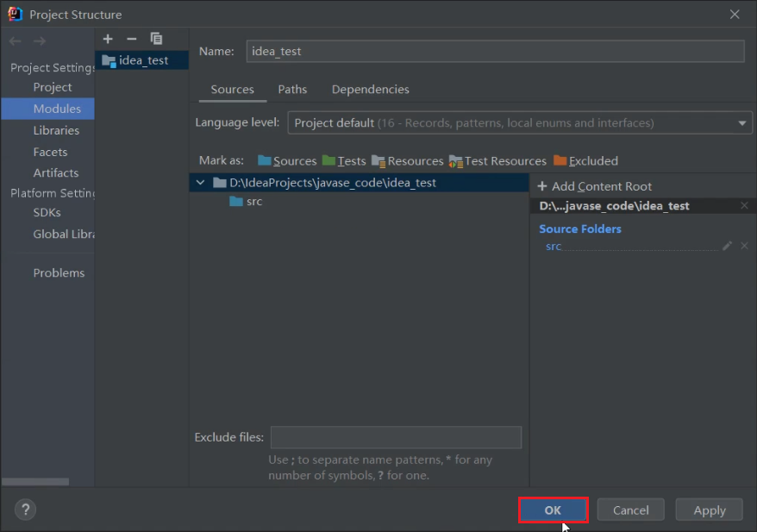757x532 pixels.
Task: Click the module Name input field
Action: tap(495, 51)
